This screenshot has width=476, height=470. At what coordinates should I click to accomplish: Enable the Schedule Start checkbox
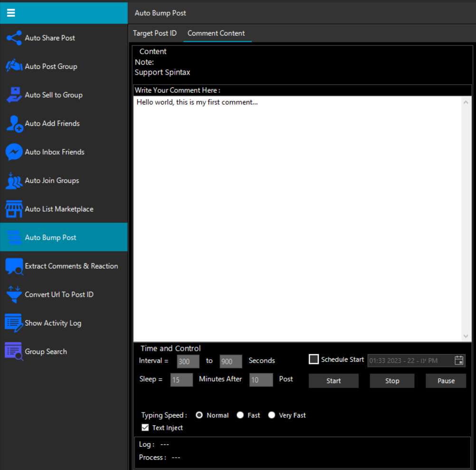tap(314, 359)
